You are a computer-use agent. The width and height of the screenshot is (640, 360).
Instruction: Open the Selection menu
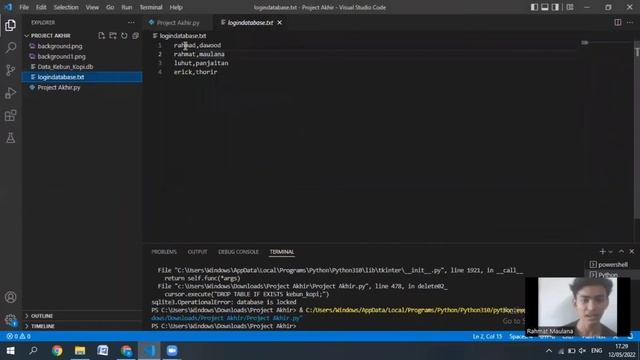[66, 7]
